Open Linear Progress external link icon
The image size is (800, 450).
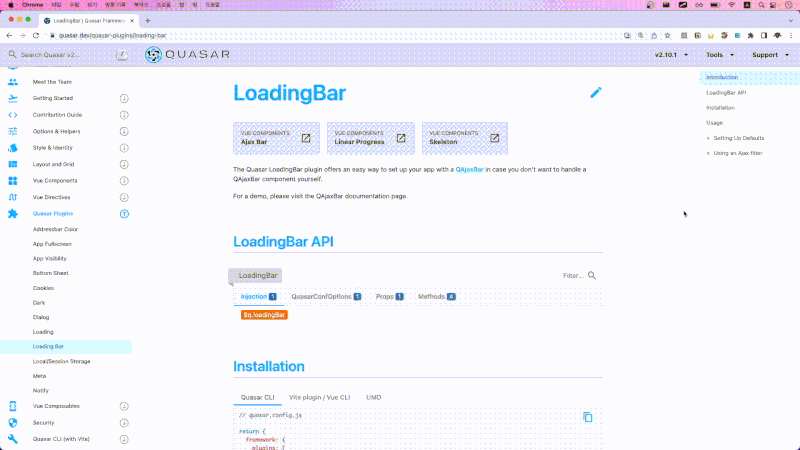[401, 138]
